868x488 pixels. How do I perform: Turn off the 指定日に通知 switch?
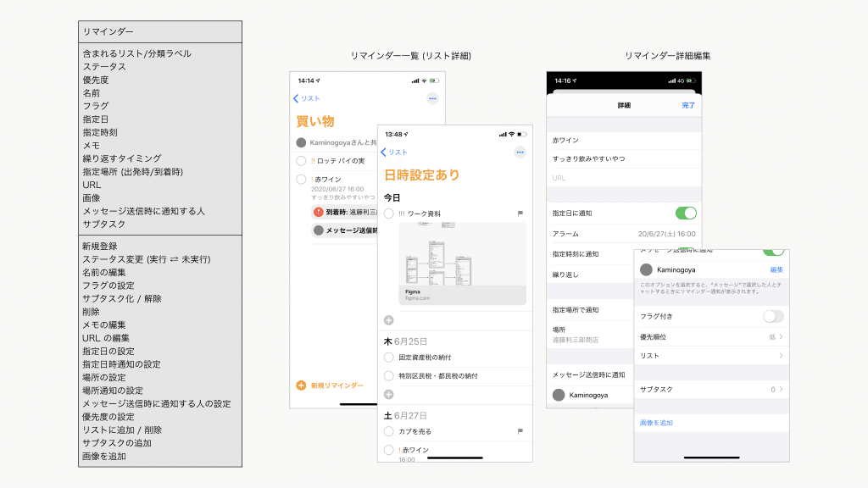coord(686,213)
